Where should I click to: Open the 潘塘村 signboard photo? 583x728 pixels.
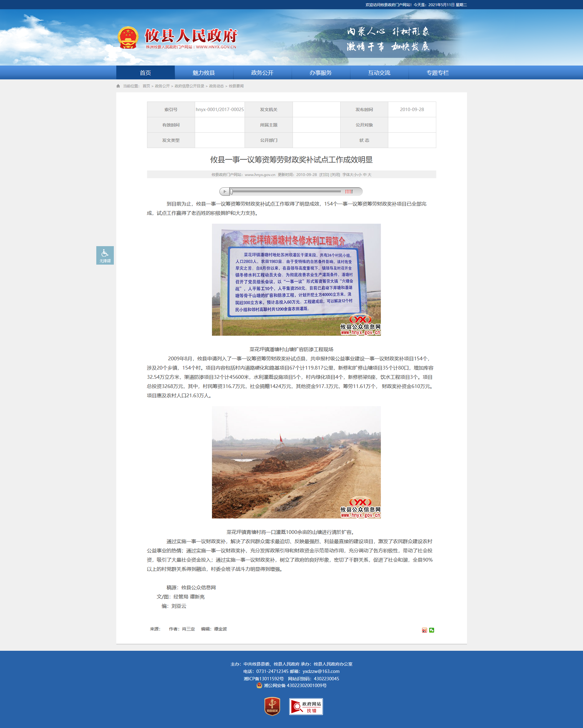click(296, 280)
